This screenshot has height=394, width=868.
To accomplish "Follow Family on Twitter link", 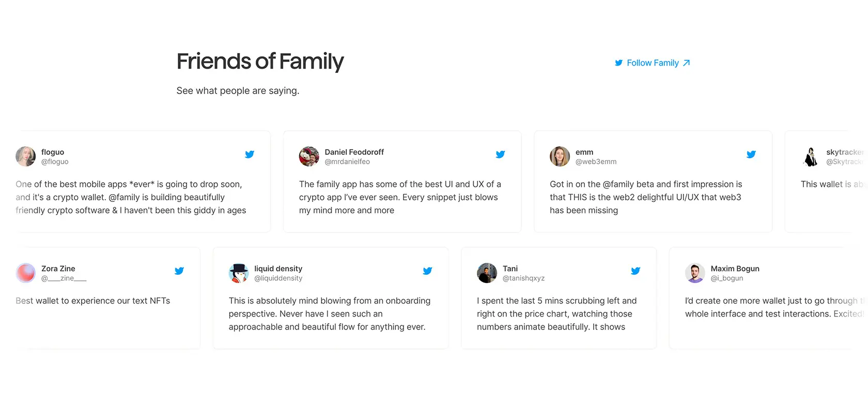I will click(x=653, y=63).
